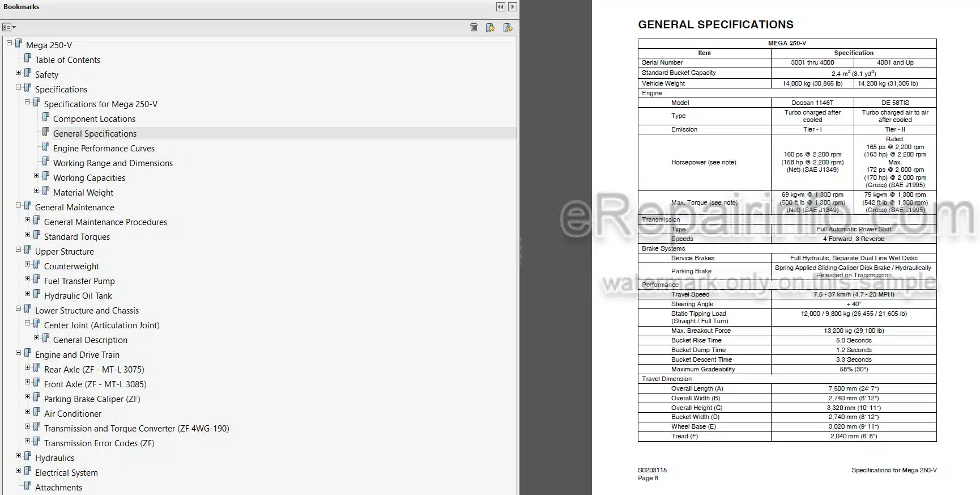This screenshot has width=980, height=495.
Task: Click the '7,500 mm (24' 7")' overall length value
Action: coord(854,388)
